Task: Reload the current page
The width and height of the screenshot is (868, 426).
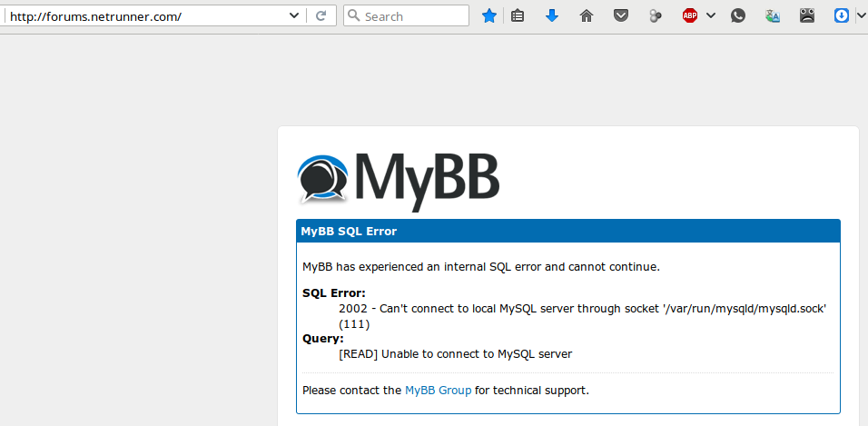Action: coord(321,16)
